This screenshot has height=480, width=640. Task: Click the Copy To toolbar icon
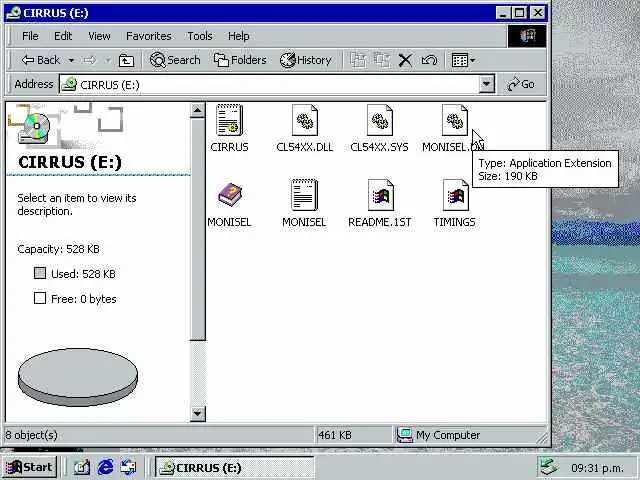[x=382, y=60]
